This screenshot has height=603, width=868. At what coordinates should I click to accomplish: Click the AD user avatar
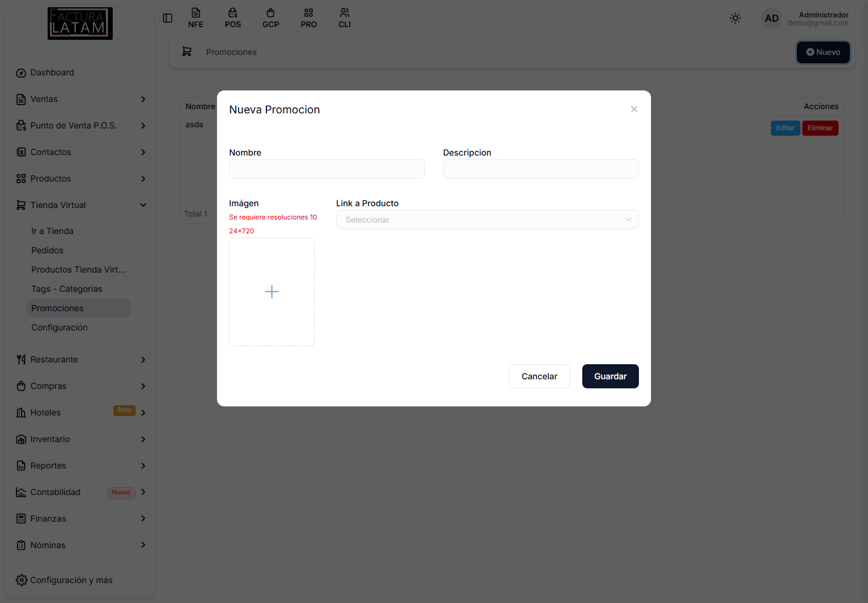pos(772,18)
